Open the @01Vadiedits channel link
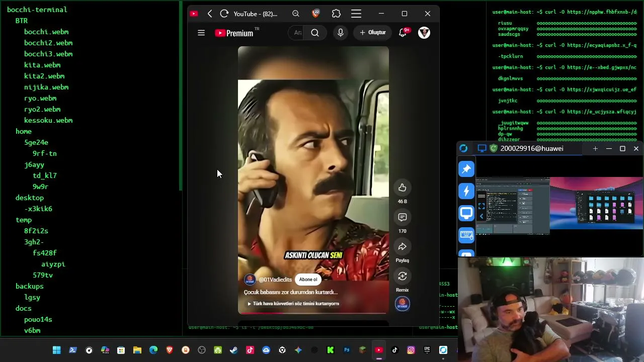The image size is (644, 362). 275,280
